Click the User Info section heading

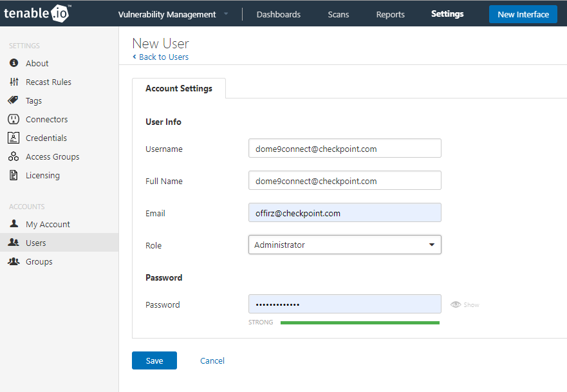(163, 122)
